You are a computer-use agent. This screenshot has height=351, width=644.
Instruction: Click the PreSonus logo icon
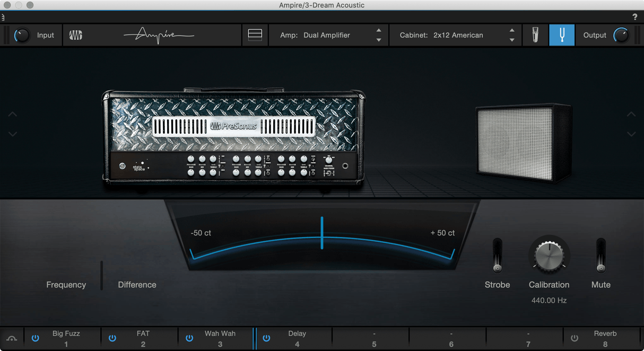click(x=75, y=34)
